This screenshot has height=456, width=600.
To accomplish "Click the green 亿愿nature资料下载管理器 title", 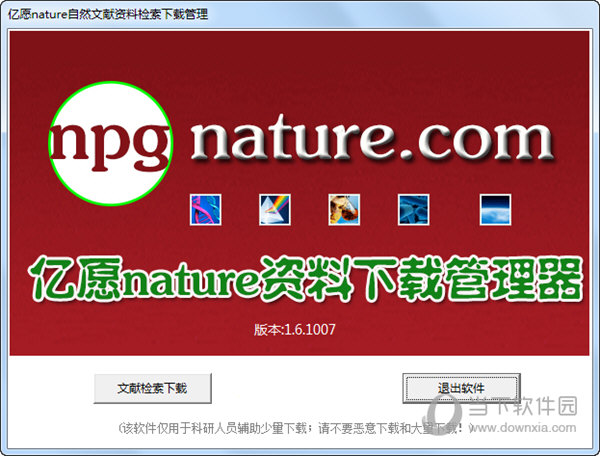I will [x=305, y=278].
